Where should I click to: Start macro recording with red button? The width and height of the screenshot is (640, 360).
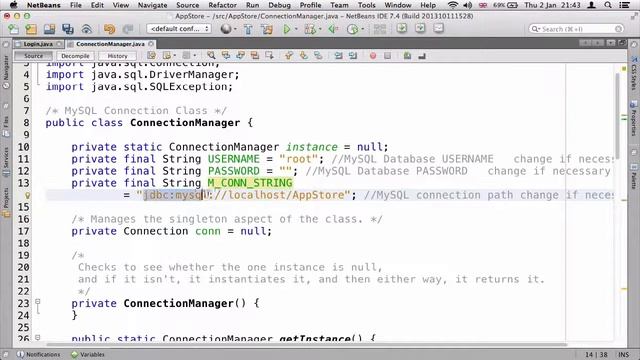point(373,56)
